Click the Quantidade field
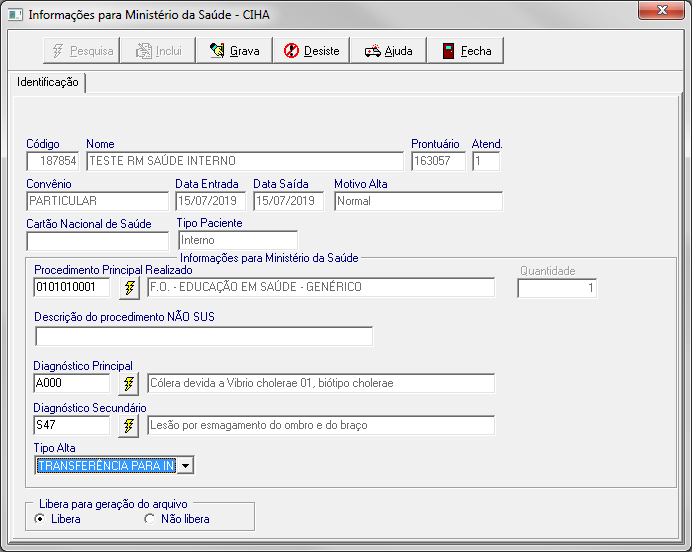The width and height of the screenshot is (692, 552). coord(557,288)
